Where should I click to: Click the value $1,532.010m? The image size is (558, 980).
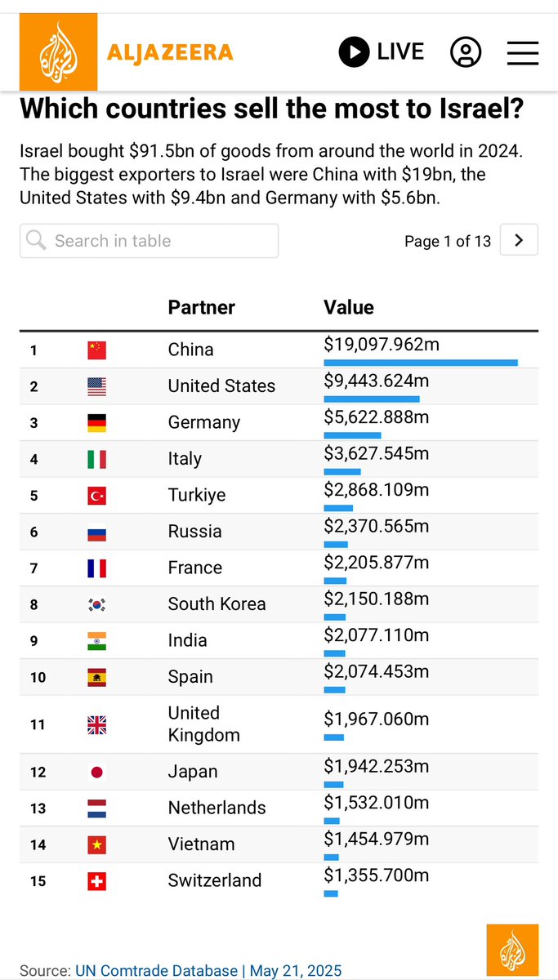376,803
